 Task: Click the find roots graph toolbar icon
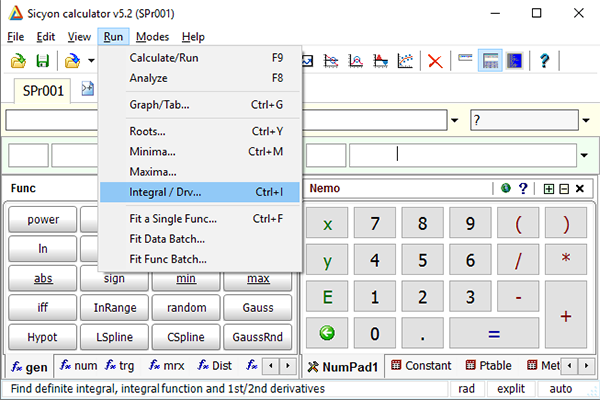(x=331, y=60)
